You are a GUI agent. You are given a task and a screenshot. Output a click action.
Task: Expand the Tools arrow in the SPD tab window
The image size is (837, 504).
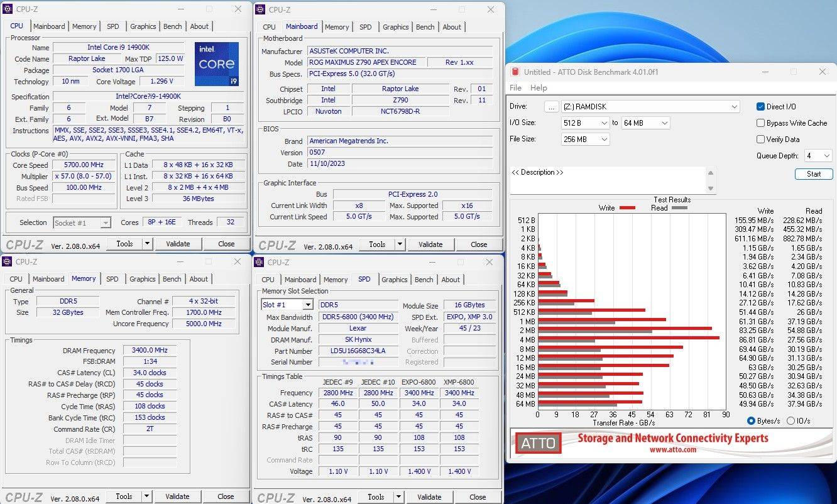pos(398,497)
